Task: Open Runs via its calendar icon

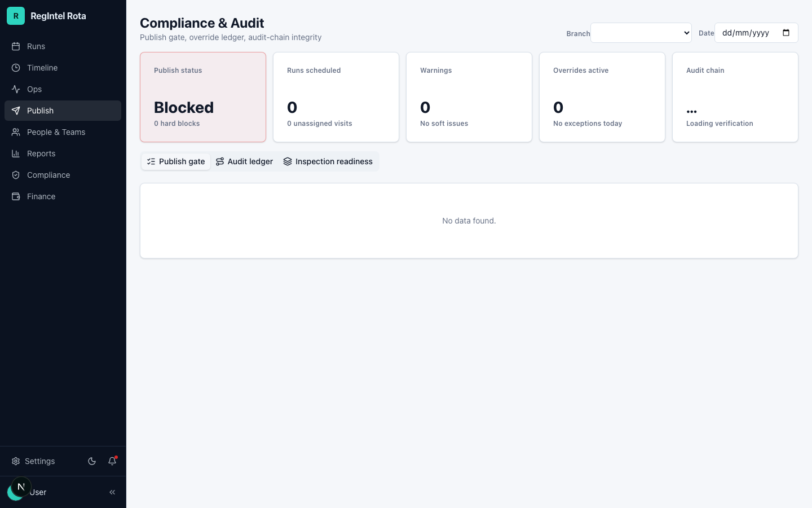Action: [16, 46]
